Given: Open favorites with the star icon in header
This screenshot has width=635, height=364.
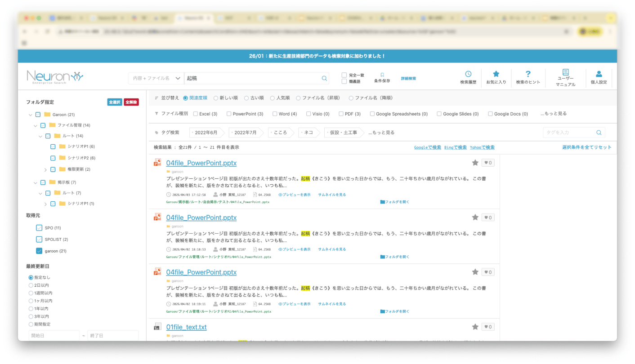Looking at the screenshot, I should [x=496, y=74].
